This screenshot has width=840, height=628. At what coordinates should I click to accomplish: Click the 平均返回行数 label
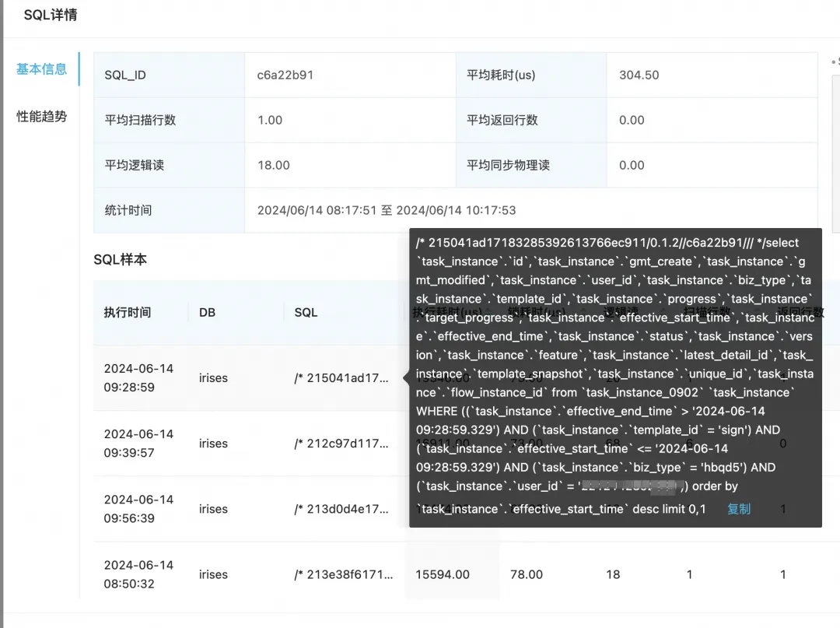502,120
